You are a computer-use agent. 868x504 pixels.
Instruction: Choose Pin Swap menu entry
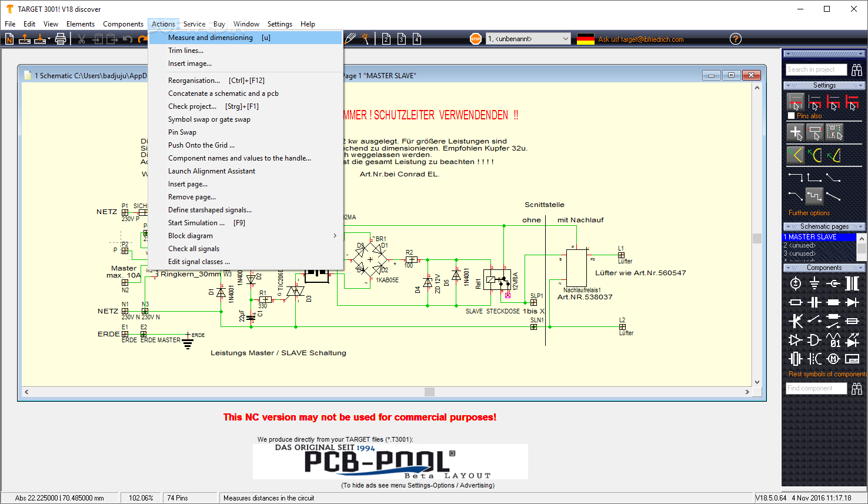point(245,132)
